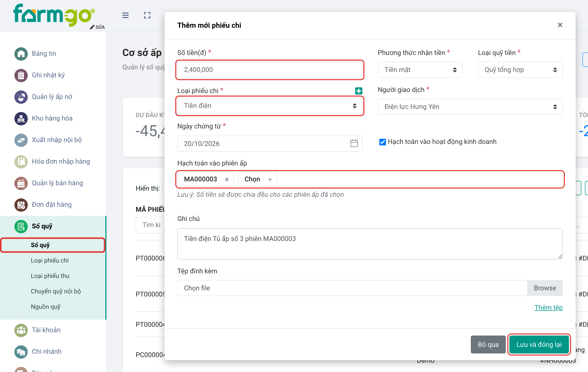The height and width of the screenshot is (372, 588).
Task: Click the SỬA logo edit pencil
Action: click(x=97, y=27)
